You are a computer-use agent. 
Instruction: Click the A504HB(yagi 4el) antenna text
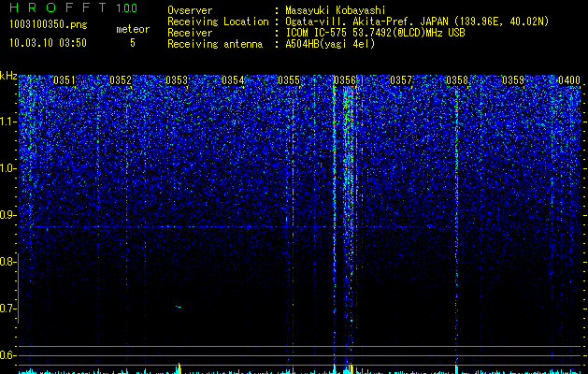coord(330,44)
